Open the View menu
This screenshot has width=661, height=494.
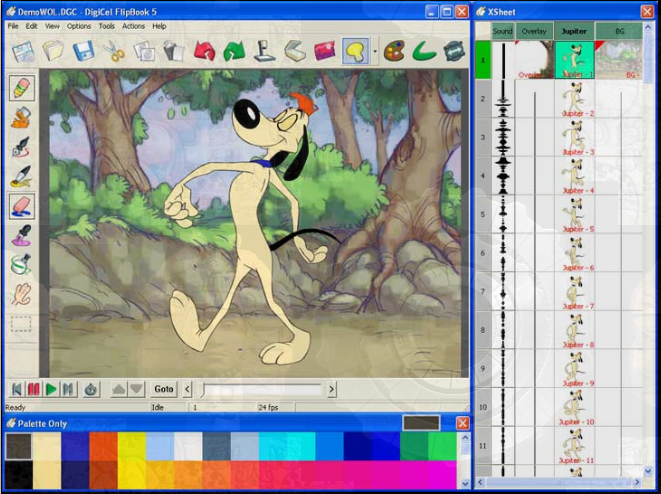coord(52,26)
